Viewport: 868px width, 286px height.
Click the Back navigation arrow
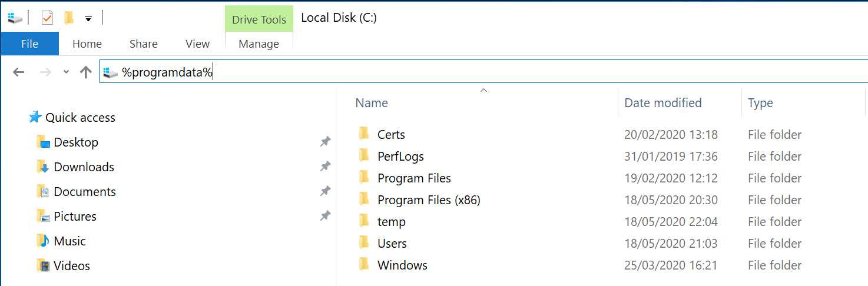[x=19, y=72]
